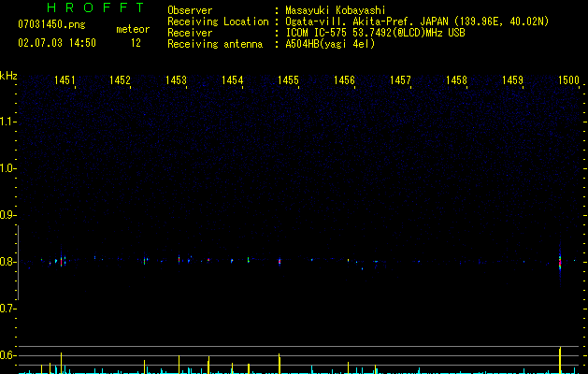588x374 pixels.
Task: Click the Observer label
Action: 190,10
